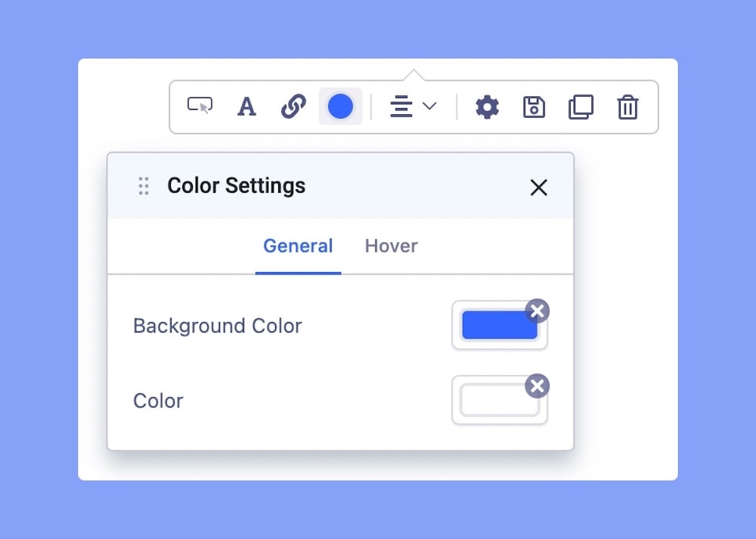Click the button interaction icon in toolbar

click(x=200, y=107)
